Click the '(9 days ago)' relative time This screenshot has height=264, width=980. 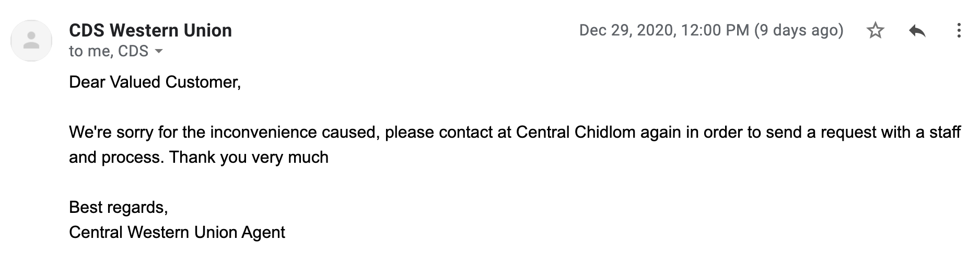(x=799, y=30)
